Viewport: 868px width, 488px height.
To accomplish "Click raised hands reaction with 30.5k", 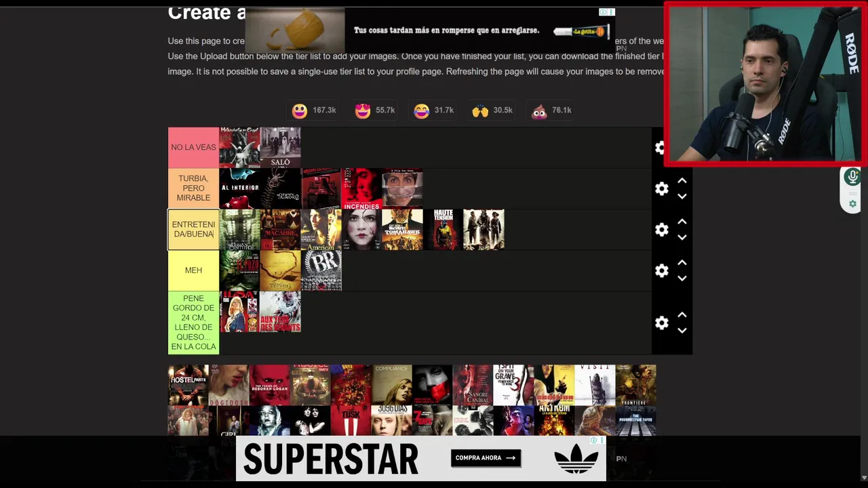I will (x=492, y=110).
